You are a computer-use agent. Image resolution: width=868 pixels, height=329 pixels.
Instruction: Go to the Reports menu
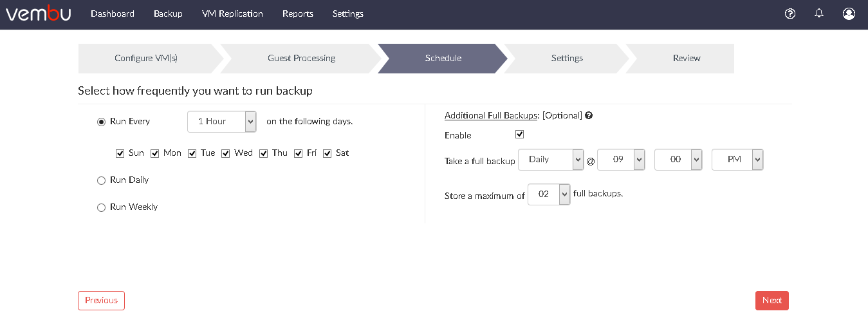298,14
